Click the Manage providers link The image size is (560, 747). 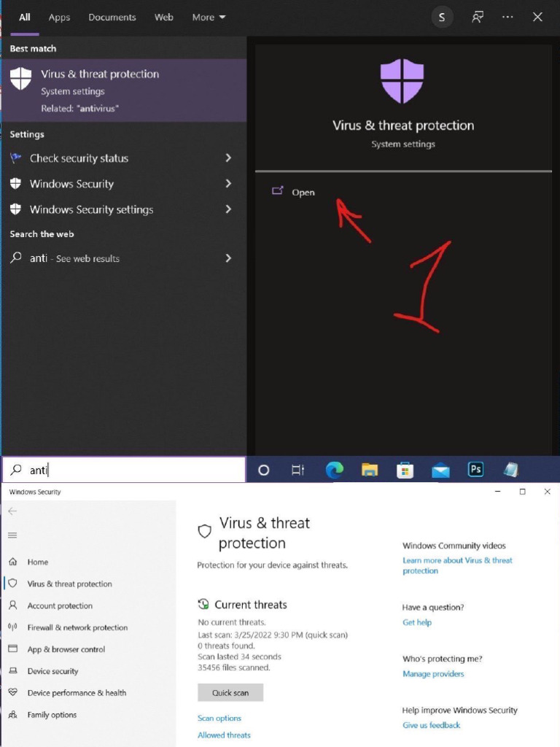pyautogui.click(x=433, y=673)
